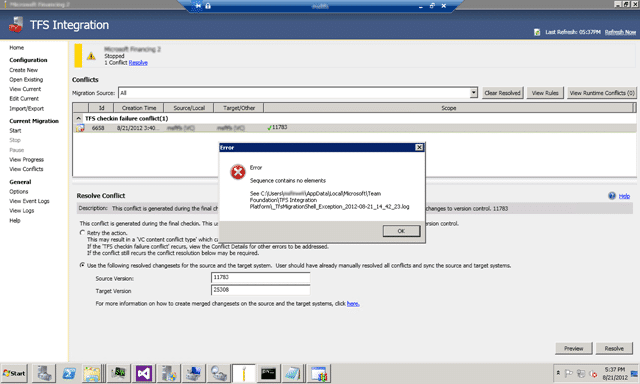Screen dimensions: 640x384
Task: Click the Source Version input field
Action: (260, 277)
